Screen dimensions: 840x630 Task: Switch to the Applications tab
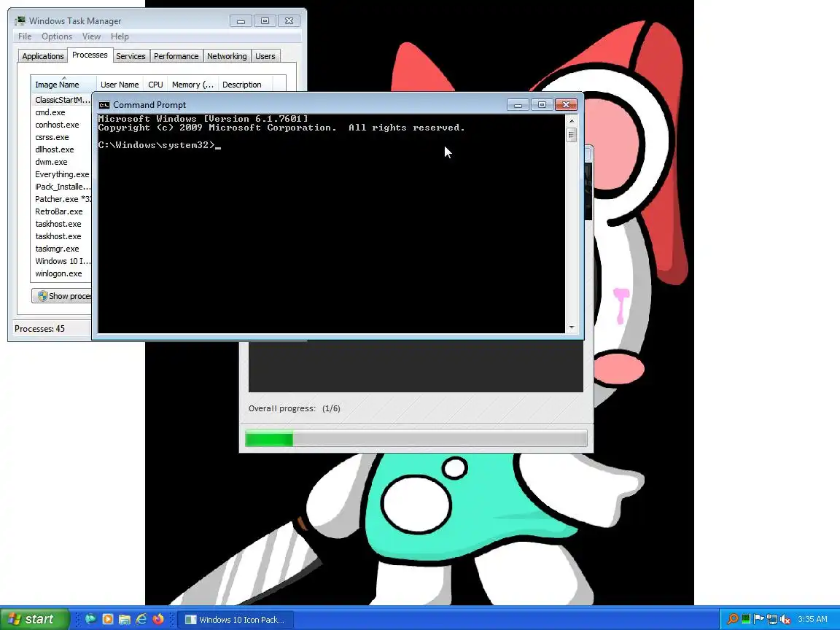(43, 56)
